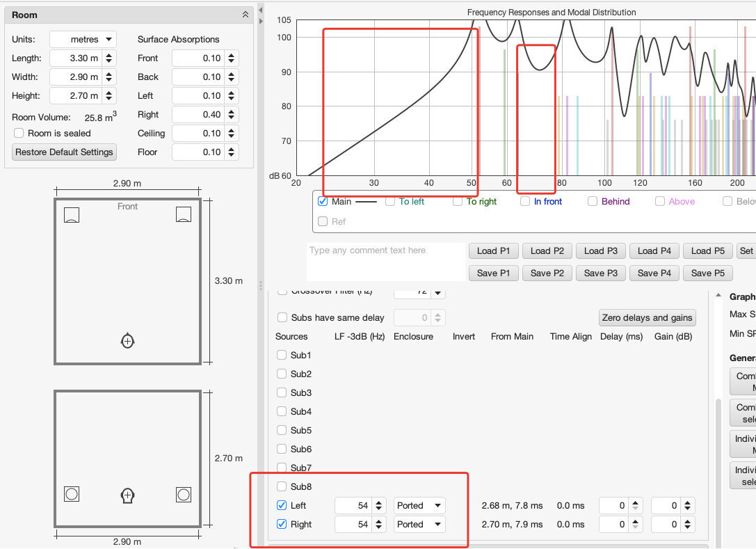Open the Right speaker Ported enclosure dropdown

[x=419, y=525]
